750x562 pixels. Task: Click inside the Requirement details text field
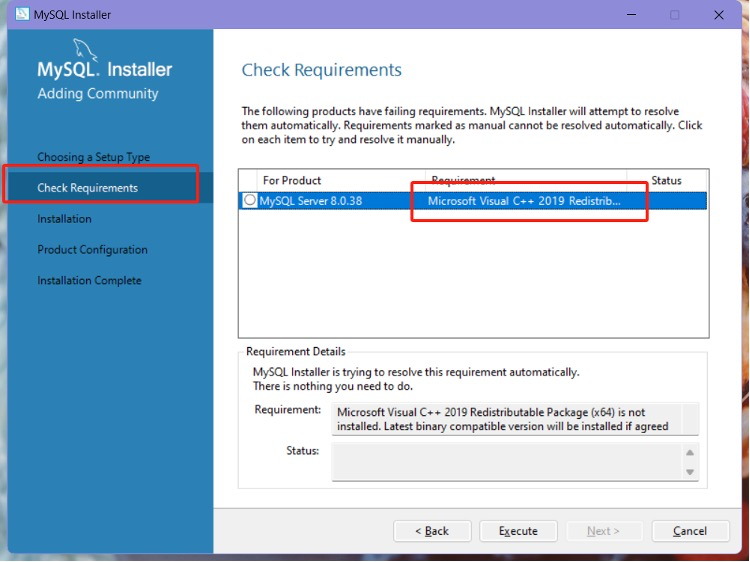(x=505, y=419)
